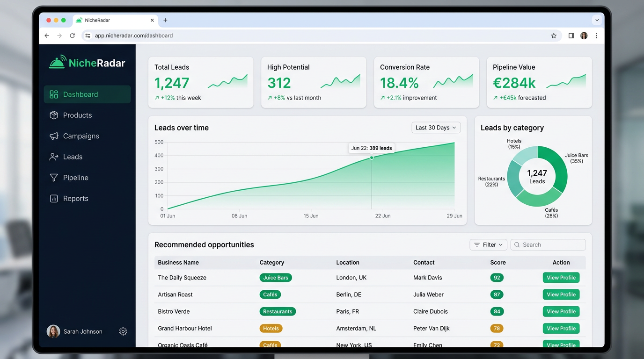
Task: Click the address bar URL
Action: (x=134, y=36)
